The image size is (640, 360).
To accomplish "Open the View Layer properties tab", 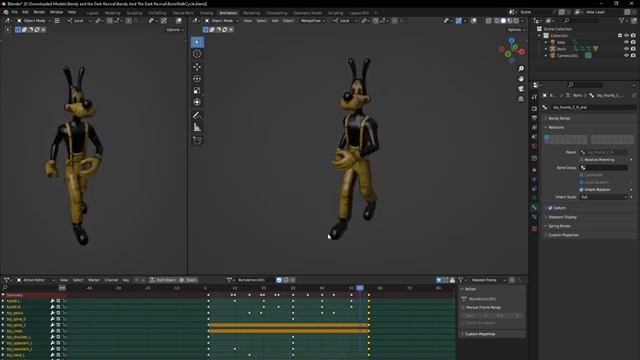I will click(x=534, y=127).
